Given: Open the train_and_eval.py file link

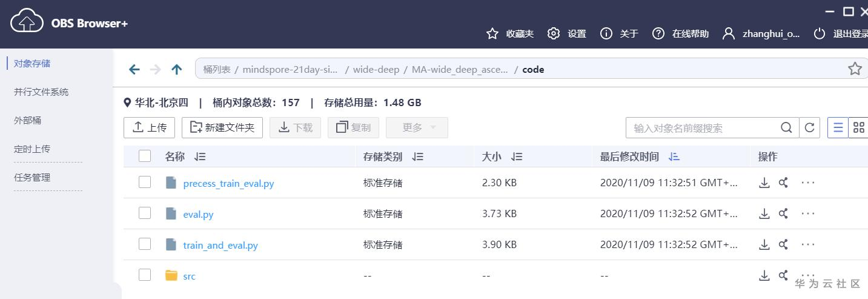Looking at the screenshot, I should click(x=220, y=246).
